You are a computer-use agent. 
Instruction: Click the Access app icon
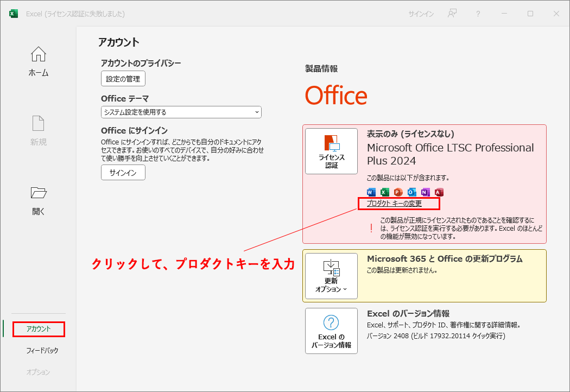(439, 192)
